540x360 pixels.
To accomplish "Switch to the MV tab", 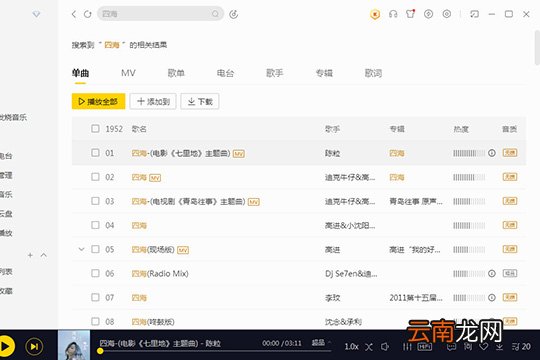I will point(128,73).
